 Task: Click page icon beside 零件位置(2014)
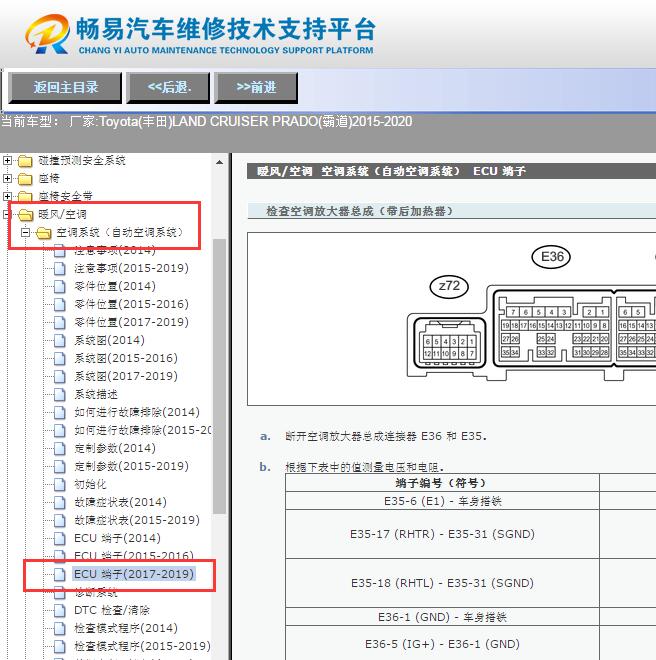[60, 287]
